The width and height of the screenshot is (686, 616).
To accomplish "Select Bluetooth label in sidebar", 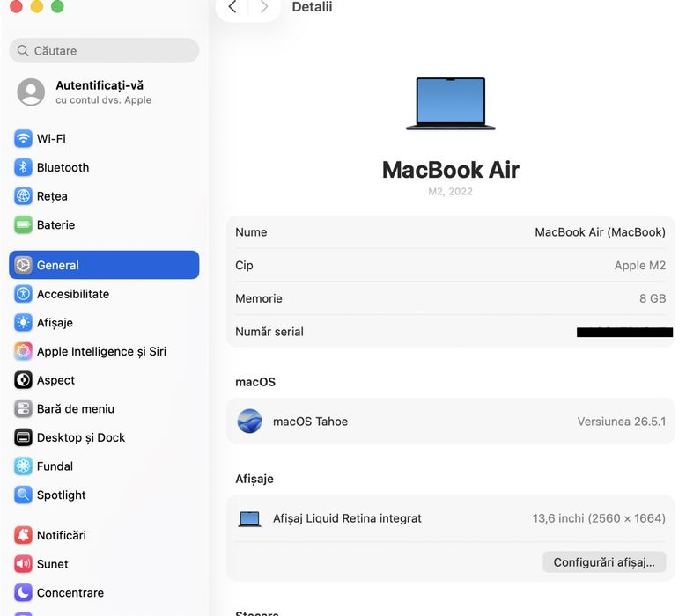I will pyautogui.click(x=63, y=167).
